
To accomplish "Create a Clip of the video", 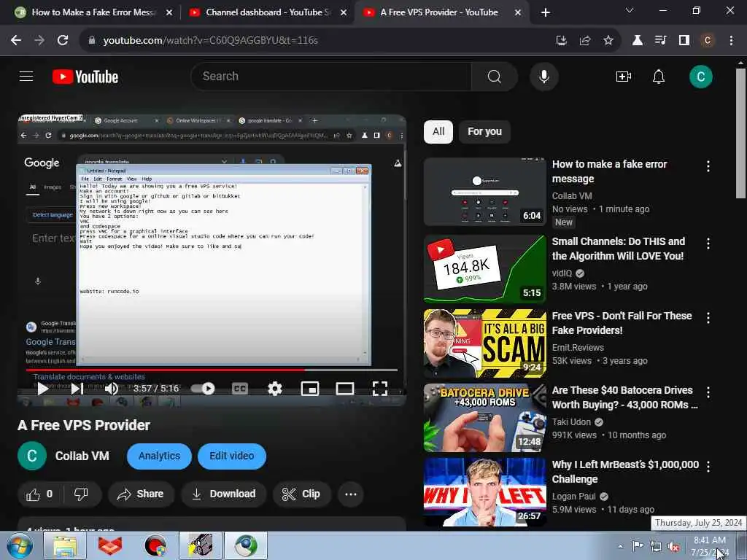I will coord(301,494).
